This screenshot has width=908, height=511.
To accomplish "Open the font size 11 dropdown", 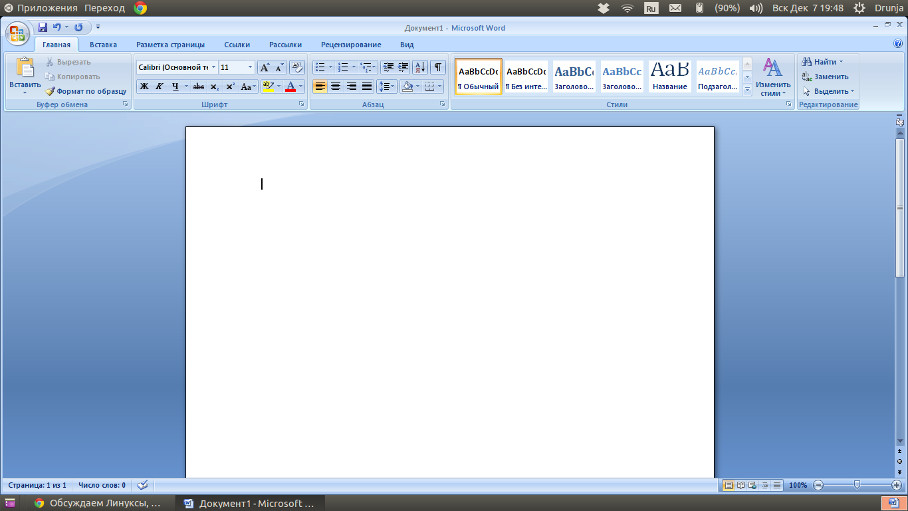I will pyautogui.click(x=250, y=67).
